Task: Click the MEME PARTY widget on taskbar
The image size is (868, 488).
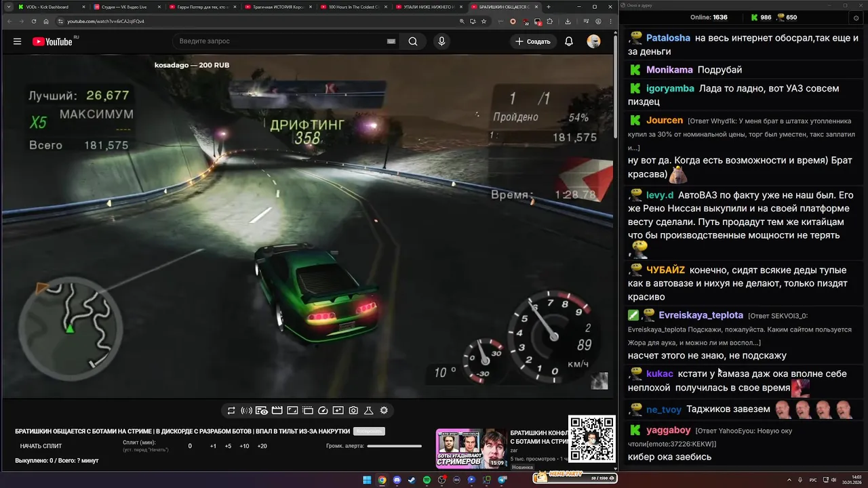Action: [x=574, y=478]
